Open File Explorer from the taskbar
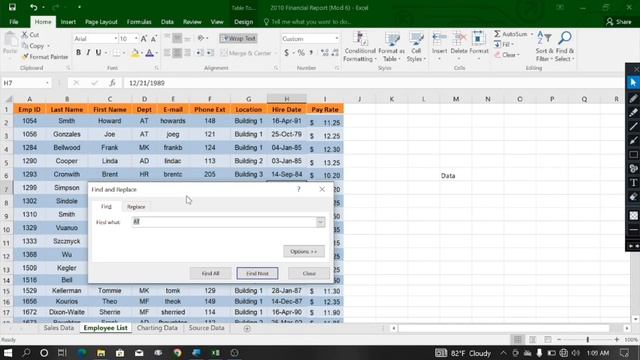Image resolution: width=640 pixels, height=360 pixels. coord(101,353)
